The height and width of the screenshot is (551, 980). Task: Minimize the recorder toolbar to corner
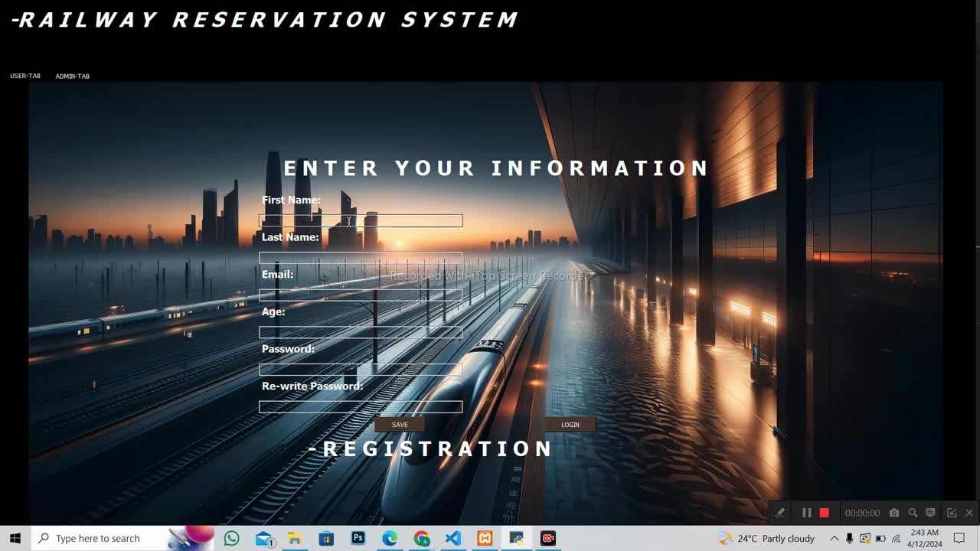952,513
